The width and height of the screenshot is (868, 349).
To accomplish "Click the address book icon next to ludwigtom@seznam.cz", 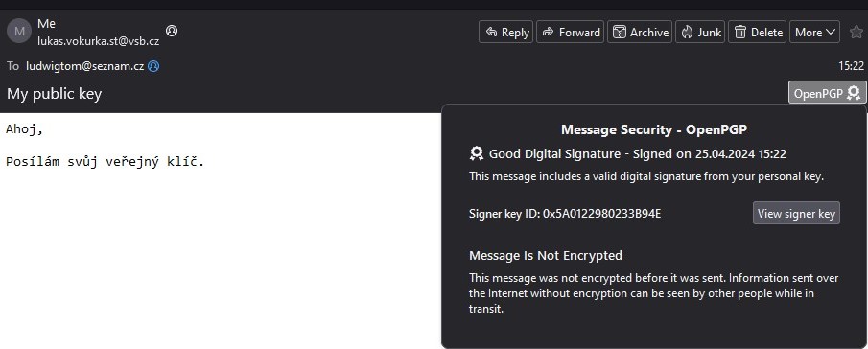I will [153, 66].
